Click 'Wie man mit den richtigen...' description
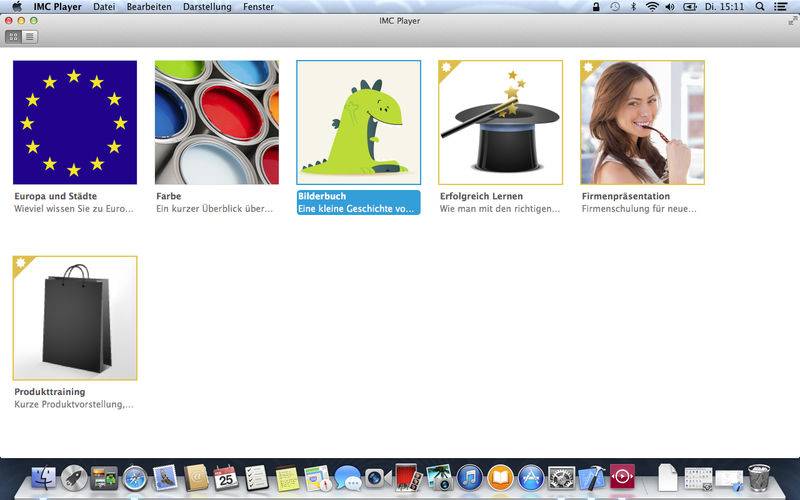800x500 pixels. [499, 209]
